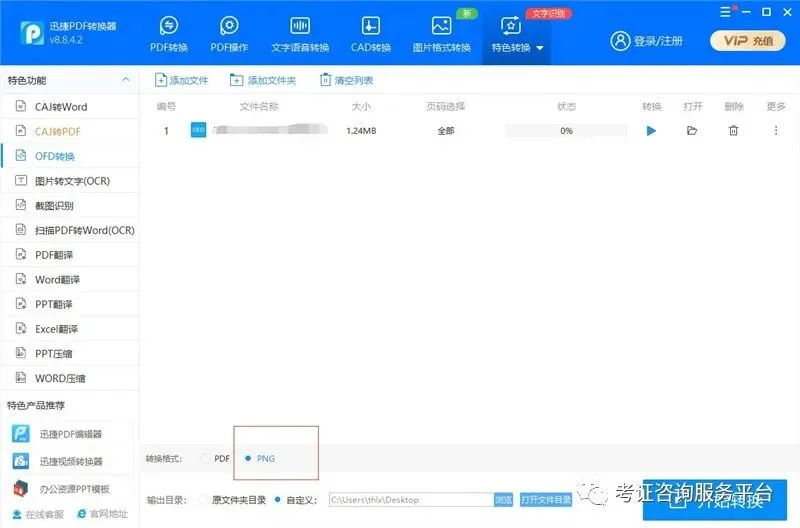Switch to 文字语音转换 tab
Image resolution: width=800 pixels, height=528 pixels.
click(300, 35)
